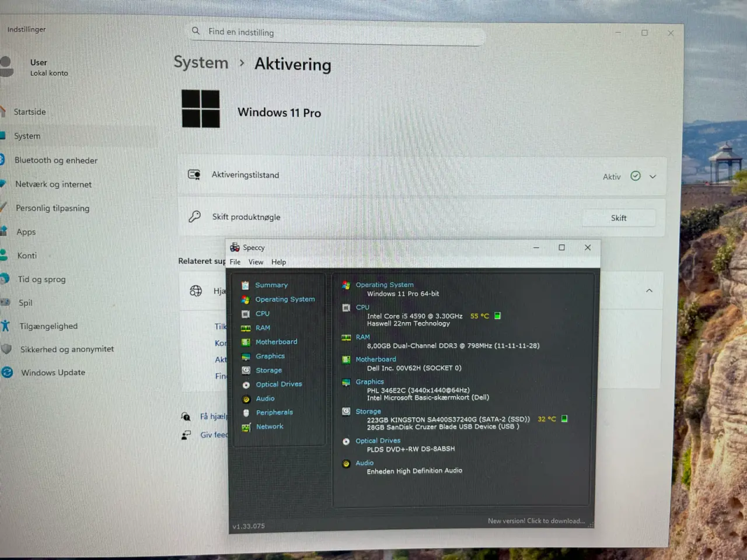Click the CPU chip icon in Speccy sidebar

coord(246,314)
